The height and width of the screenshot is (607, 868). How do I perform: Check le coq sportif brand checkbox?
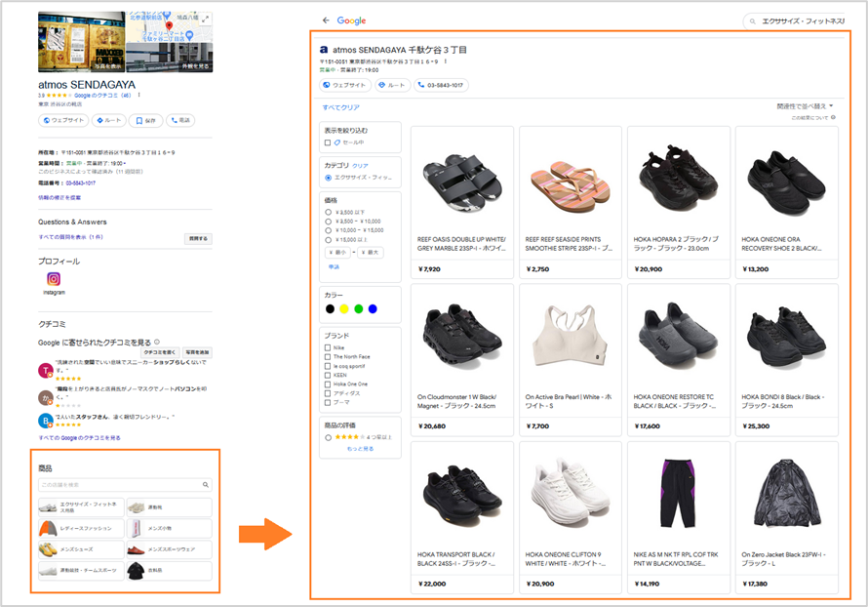(328, 366)
